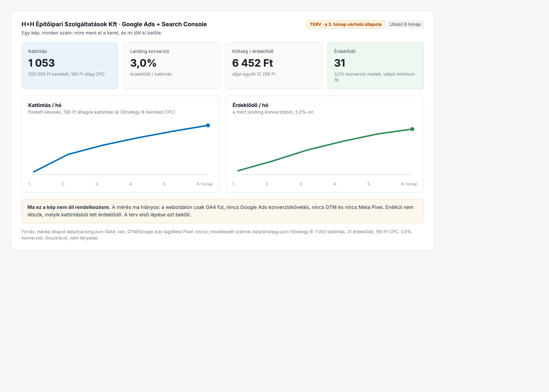The image size is (549, 392).
Task: Select the Landing konverzió 3,0% card
Action: tap(172, 66)
